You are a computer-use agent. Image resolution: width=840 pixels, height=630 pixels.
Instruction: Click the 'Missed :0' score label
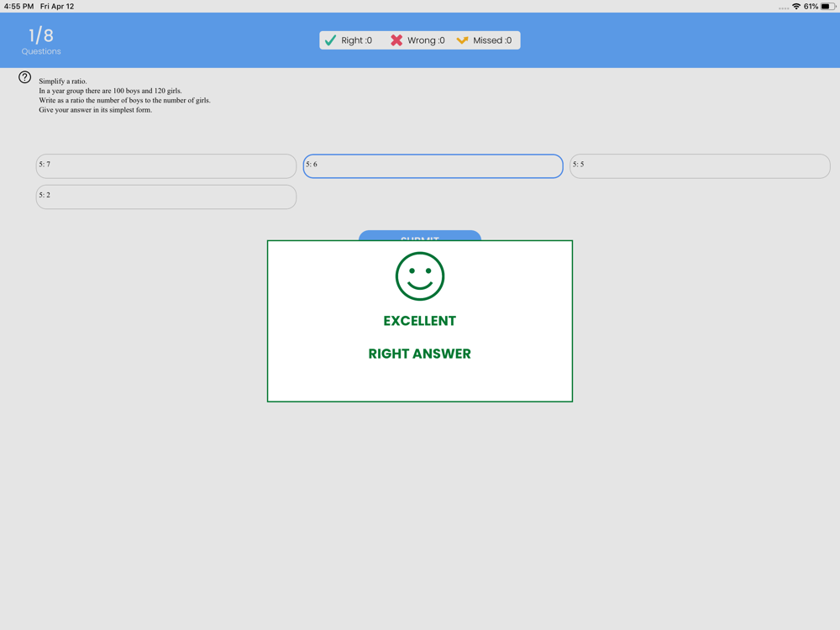click(x=492, y=40)
